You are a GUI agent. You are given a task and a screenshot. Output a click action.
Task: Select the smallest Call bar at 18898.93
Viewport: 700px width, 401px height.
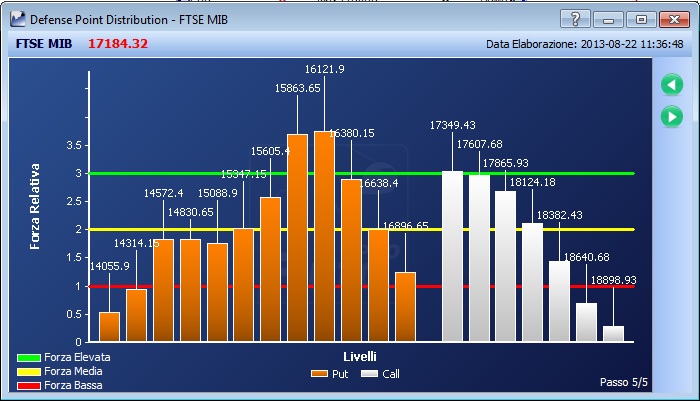[x=613, y=334]
